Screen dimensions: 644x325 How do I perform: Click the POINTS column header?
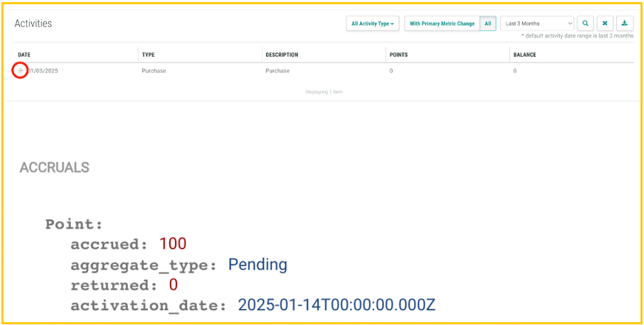click(398, 55)
